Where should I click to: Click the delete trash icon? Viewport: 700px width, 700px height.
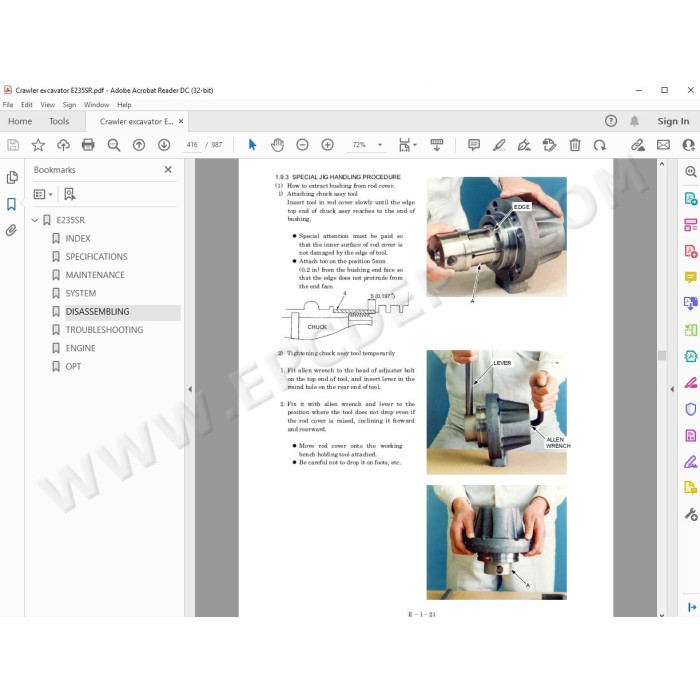click(575, 145)
